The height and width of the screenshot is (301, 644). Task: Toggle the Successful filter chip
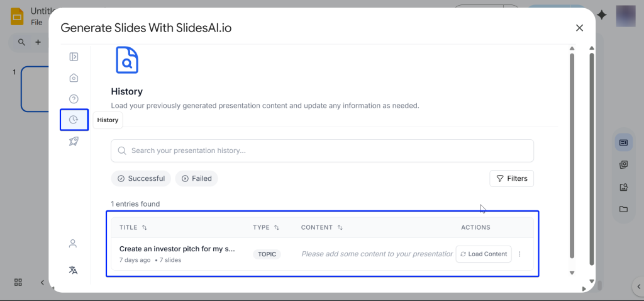click(x=141, y=179)
